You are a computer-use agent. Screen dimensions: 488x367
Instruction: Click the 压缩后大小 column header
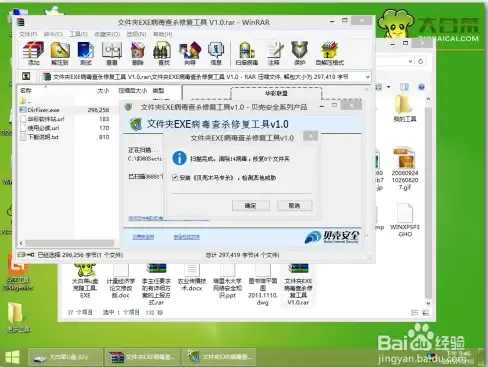click(133, 90)
